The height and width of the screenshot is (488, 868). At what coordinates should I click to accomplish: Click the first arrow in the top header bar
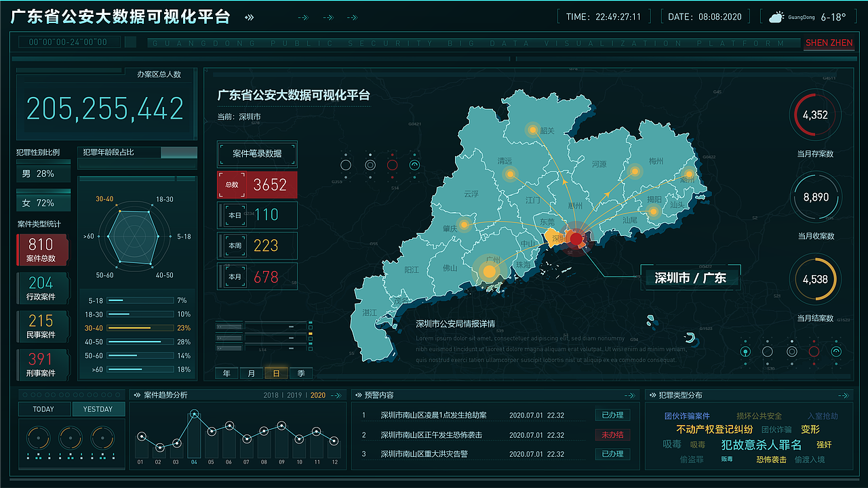303,18
